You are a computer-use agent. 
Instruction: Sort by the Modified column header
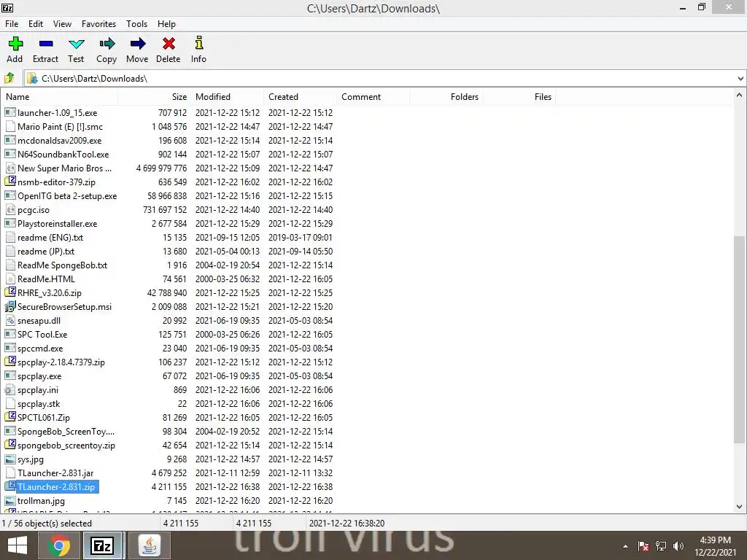(228, 97)
